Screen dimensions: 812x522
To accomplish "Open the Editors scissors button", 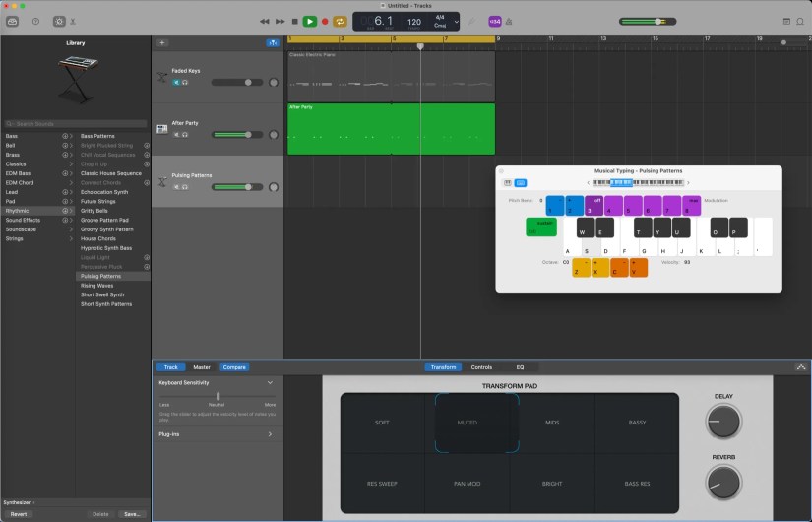I will click(73, 22).
